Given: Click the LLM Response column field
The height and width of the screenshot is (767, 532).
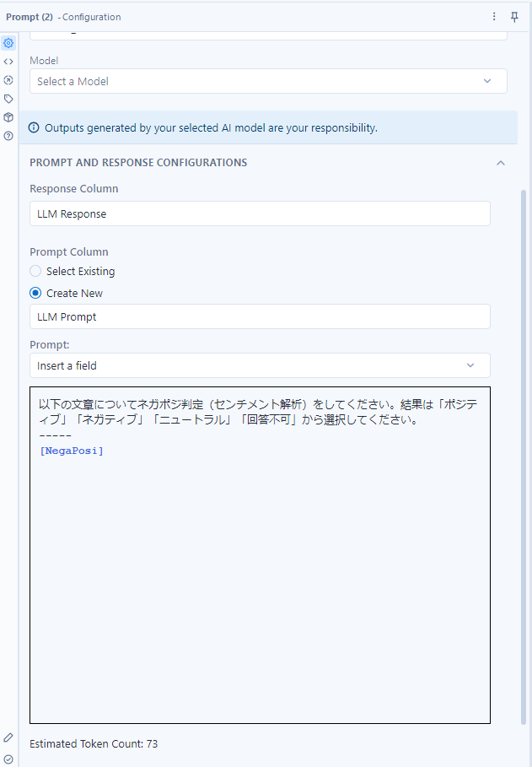Looking at the screenshot, I should point(261,213).
